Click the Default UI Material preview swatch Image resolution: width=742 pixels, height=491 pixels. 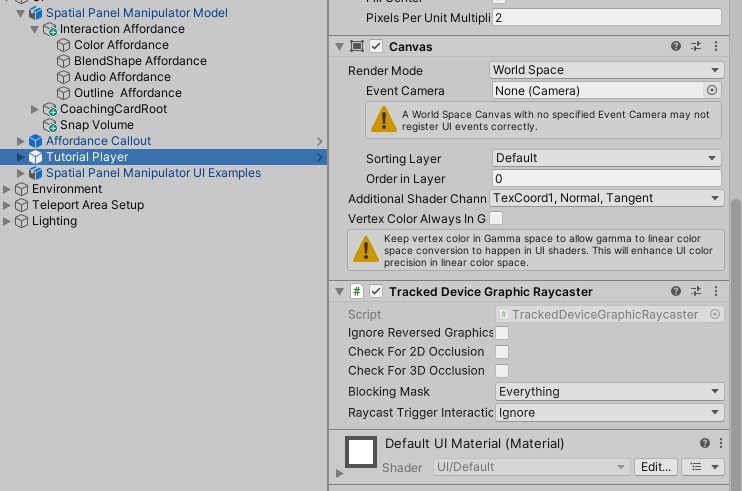pos(361,452)
